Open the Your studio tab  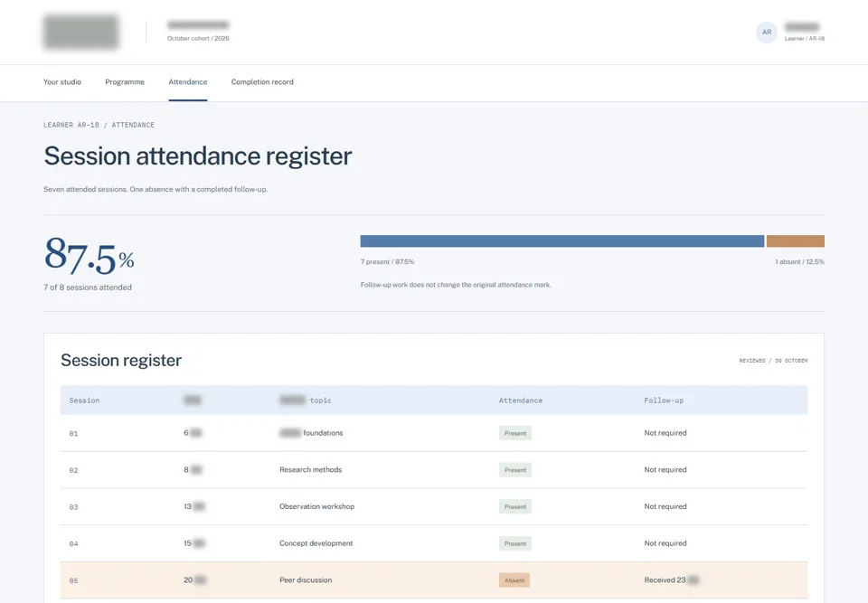(x=62, y=82)
